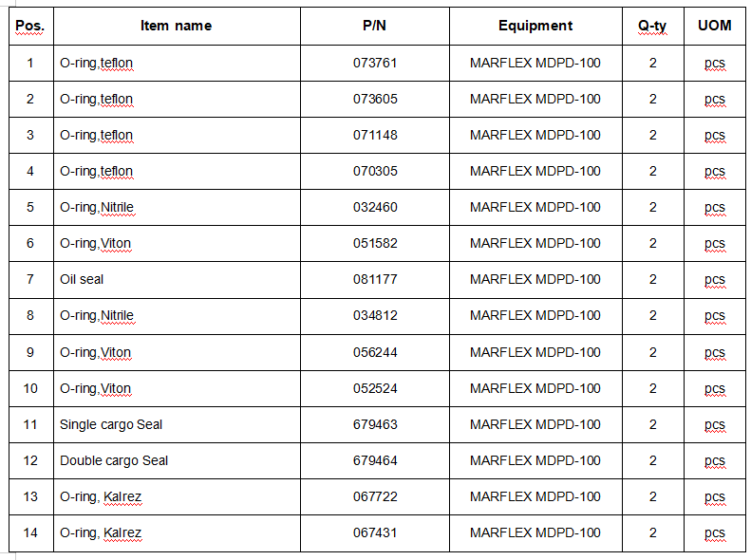751x560 pixels.
Task: Click the 'UOM' column header
Action: tap(714, 26)
